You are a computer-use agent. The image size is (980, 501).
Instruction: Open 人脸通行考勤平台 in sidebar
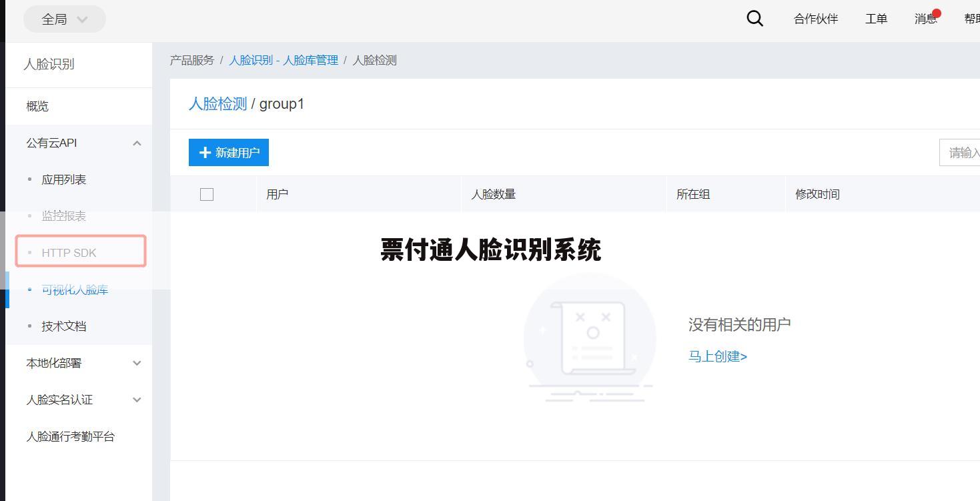(x=70, y=436)
